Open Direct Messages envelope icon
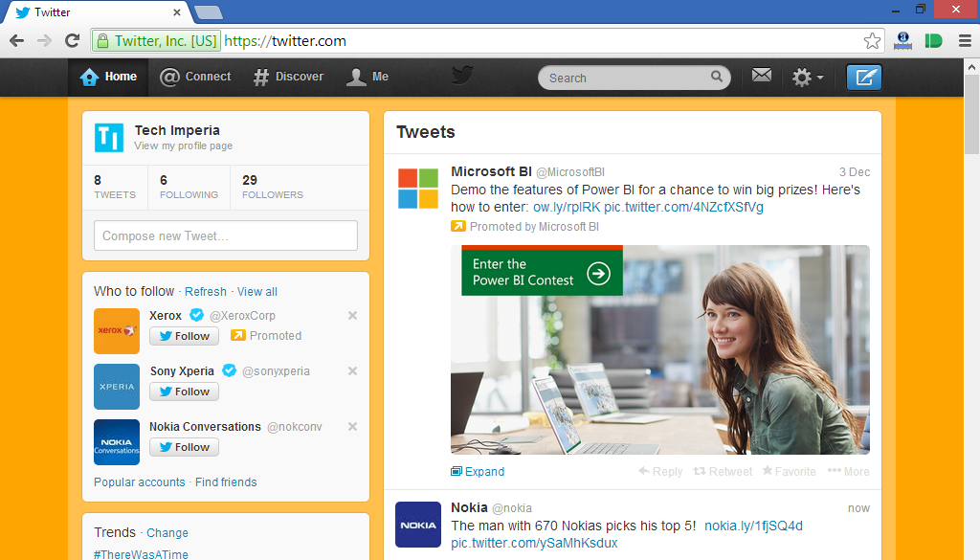The width and height of the screenshot is (980, 560). pos(761,76)
